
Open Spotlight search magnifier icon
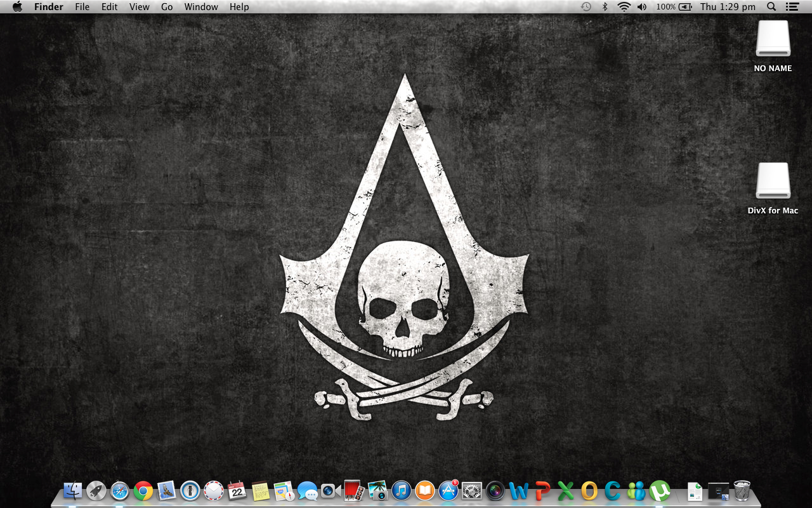coord(771,7)
